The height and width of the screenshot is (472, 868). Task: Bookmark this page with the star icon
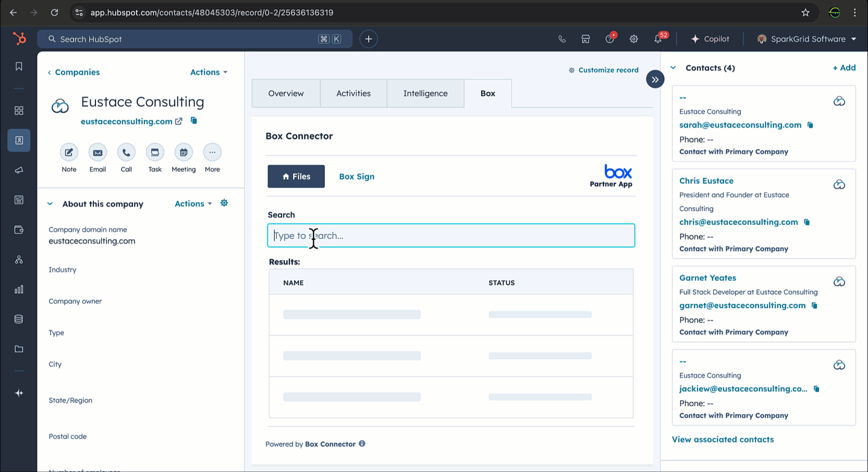tap(805, 13)
